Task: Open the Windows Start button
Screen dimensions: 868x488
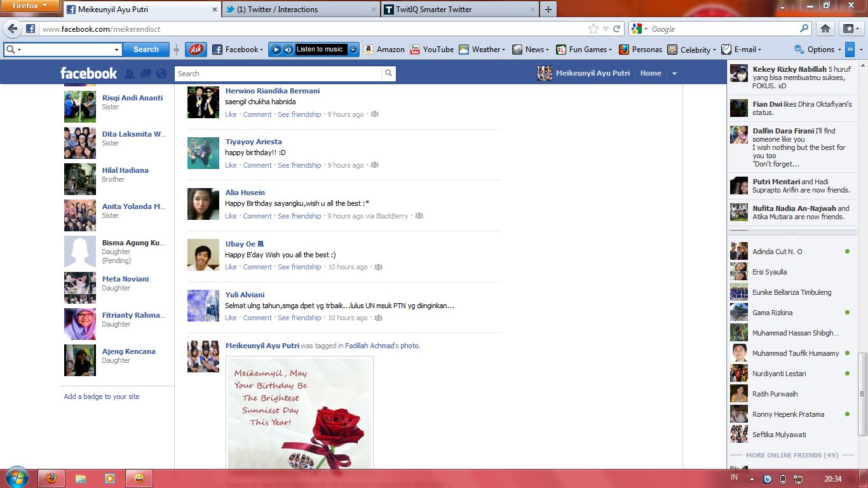Action: [16, 478]
